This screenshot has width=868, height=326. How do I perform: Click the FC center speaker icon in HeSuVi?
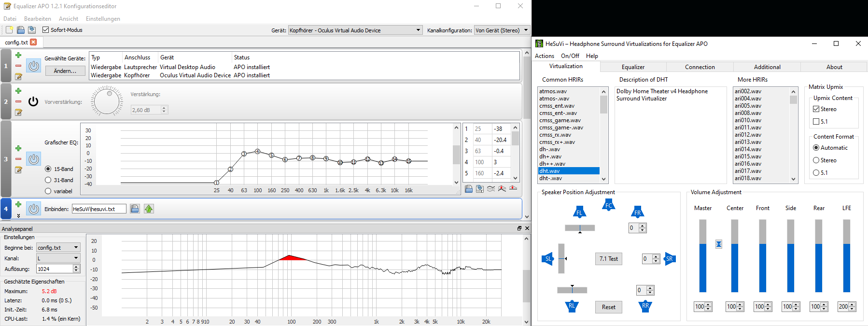(x=608, y=205)
